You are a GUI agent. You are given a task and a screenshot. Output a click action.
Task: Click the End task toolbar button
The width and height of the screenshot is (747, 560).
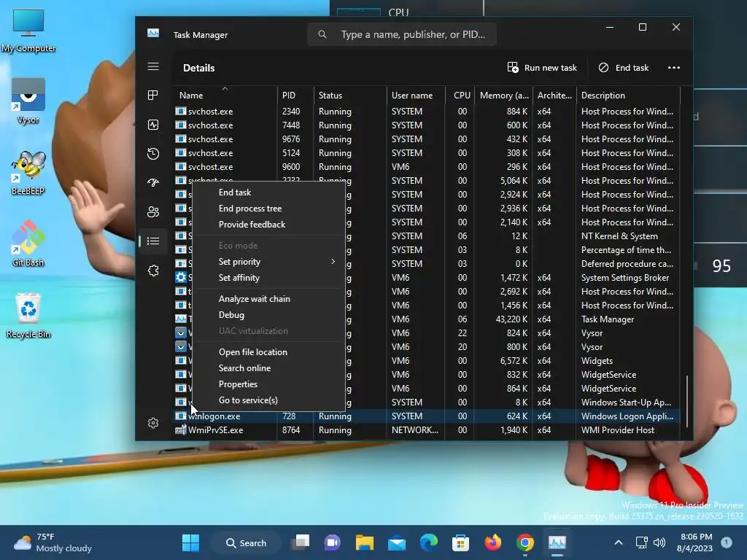click(x=623, y=68)
